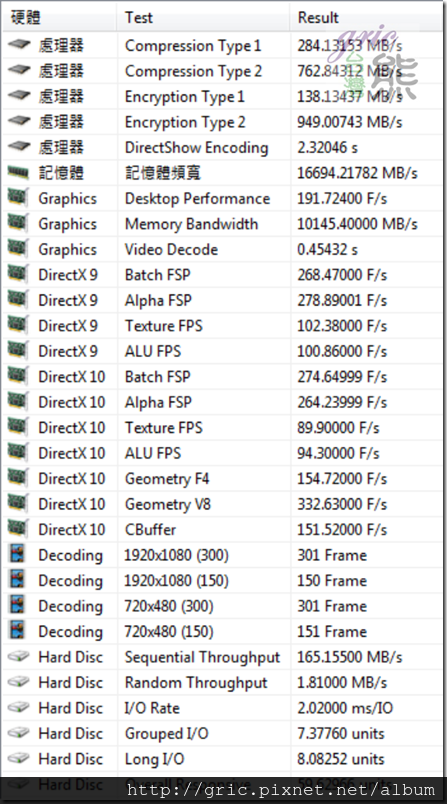
Task: Click the processor icon in DirectShow Encoding row
Action: click(x=19, y=147)
